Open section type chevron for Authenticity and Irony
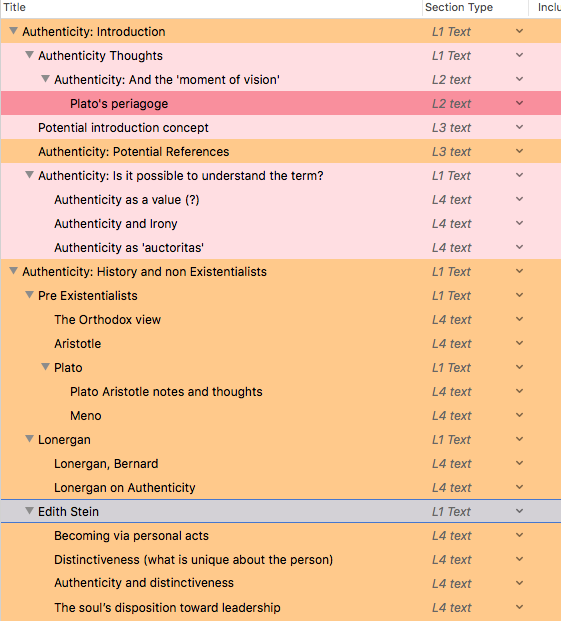Screen dimensions: 561x621 click(519, 223)
